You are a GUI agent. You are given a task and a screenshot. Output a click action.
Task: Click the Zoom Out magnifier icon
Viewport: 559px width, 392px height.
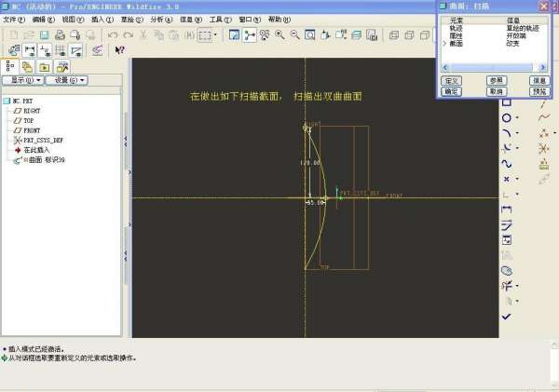(x=295, y=35)
